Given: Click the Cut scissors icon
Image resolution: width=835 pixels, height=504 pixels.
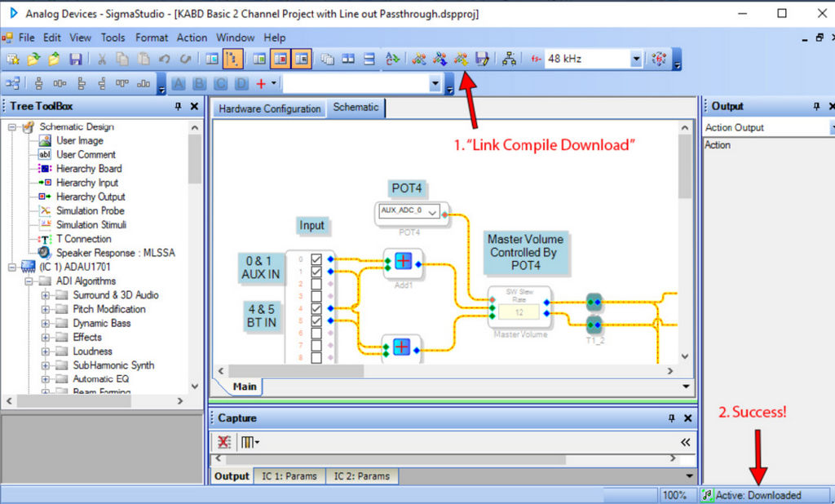Looking at the screenshot, I should [x=102, y=59].
